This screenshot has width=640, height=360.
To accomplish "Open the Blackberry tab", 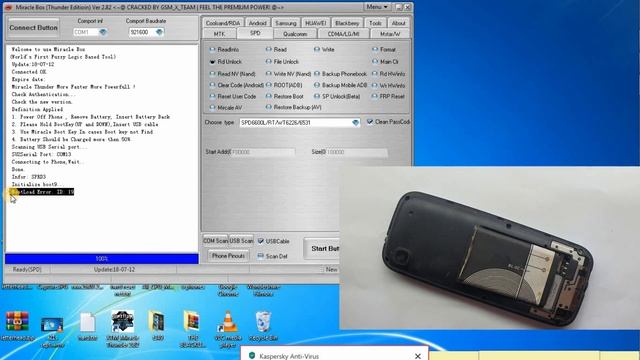I will 347,23.
